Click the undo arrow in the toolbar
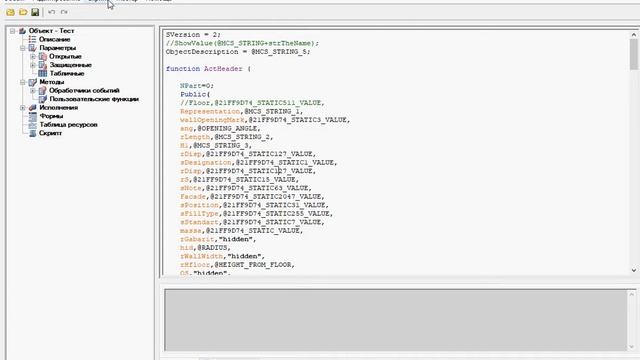 pyautogui.click(x=51, y=12)
